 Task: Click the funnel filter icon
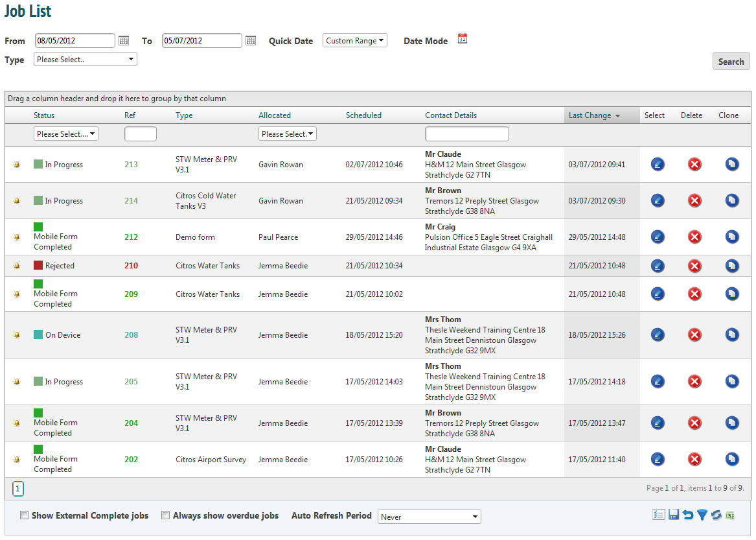702,515
